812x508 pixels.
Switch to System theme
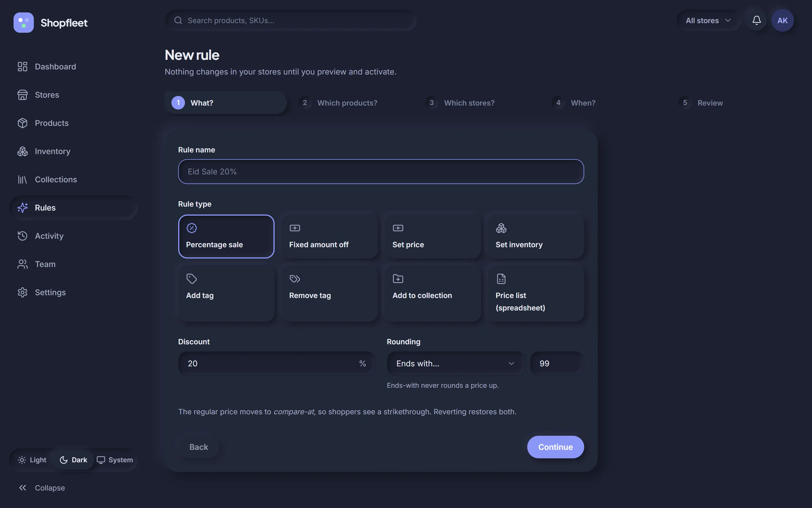[115, 460]
